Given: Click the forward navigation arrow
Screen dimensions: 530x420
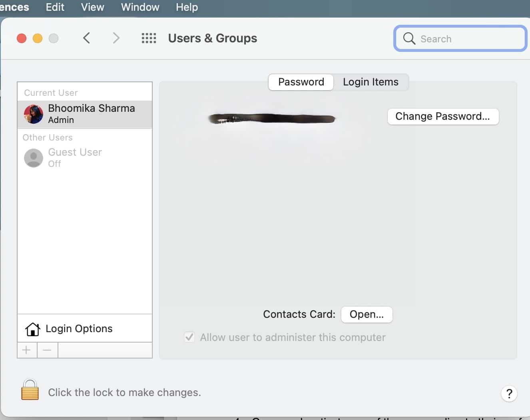Looking at the screenshot, I should pyautogui.click(x=116, y=38).
